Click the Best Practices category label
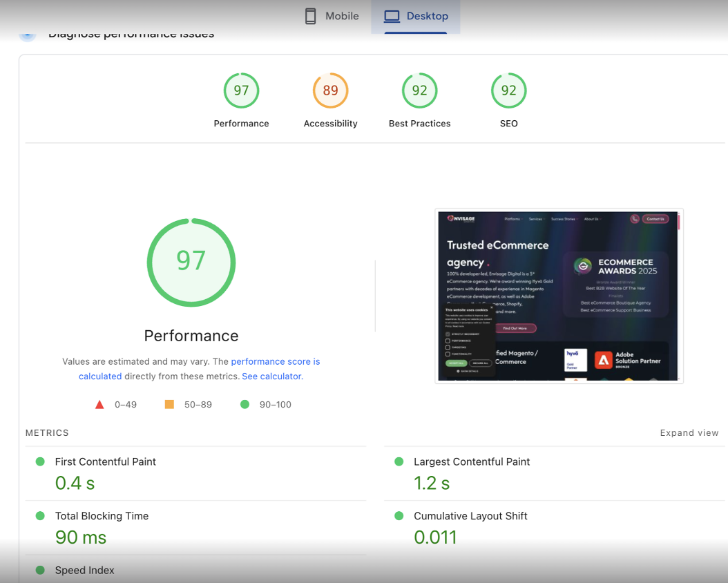Screen dimensions: 728x583 pyautogui.click(x=420, y=124)
